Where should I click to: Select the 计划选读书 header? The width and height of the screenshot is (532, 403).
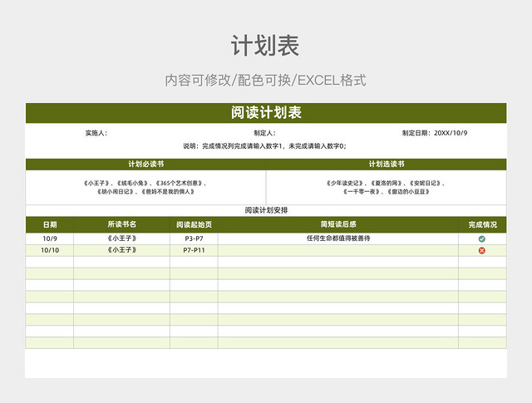click(x=387, y=165)
